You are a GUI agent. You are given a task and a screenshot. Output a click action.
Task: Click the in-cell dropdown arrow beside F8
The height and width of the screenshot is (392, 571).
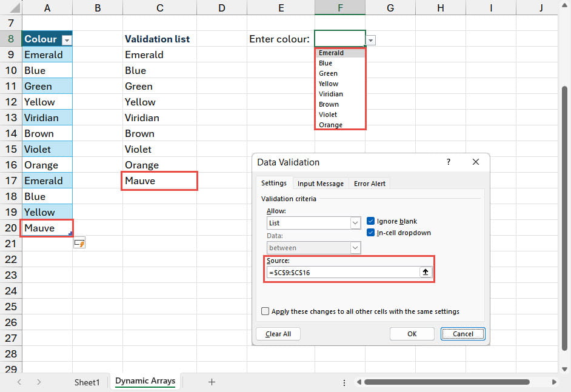pyautogui.click(x=371, y=40)
